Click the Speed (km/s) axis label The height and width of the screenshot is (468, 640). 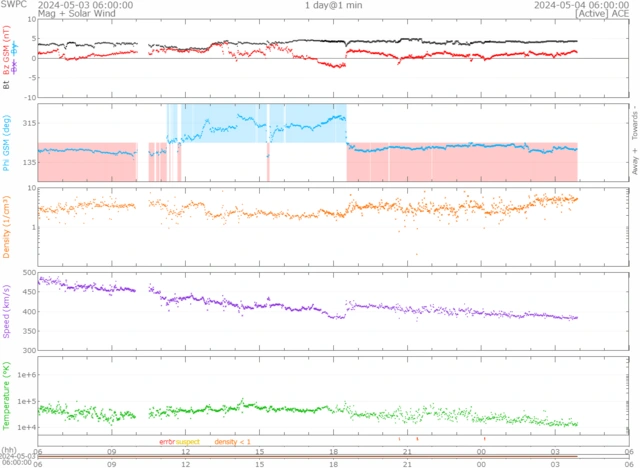[x=7, y=309]
